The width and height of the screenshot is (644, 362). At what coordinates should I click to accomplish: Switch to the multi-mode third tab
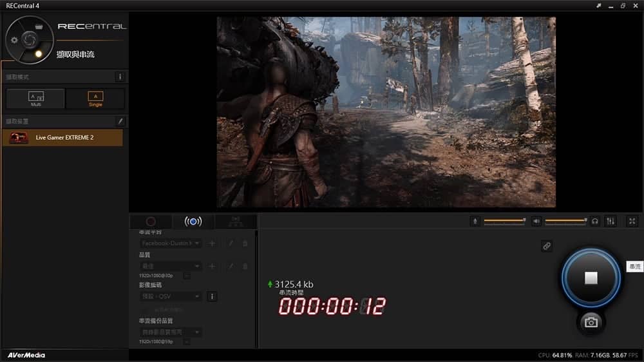235,222
